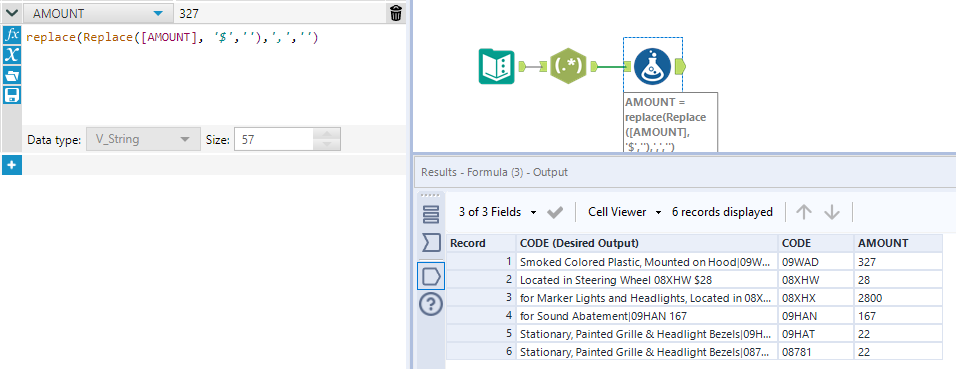Select the 09WAD code cell
The height and width of the screenshot is (369, 956).
(x=816, y=262)
